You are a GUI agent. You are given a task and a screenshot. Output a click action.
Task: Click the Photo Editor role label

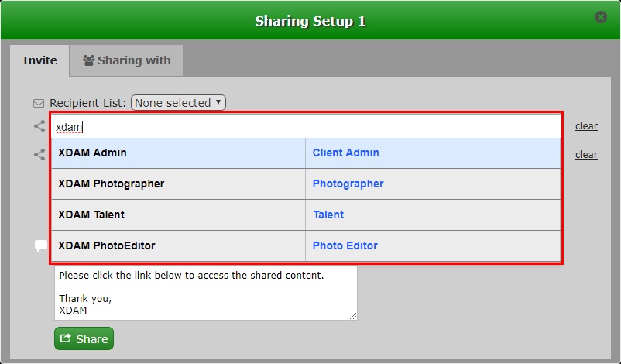click(345, 246)
